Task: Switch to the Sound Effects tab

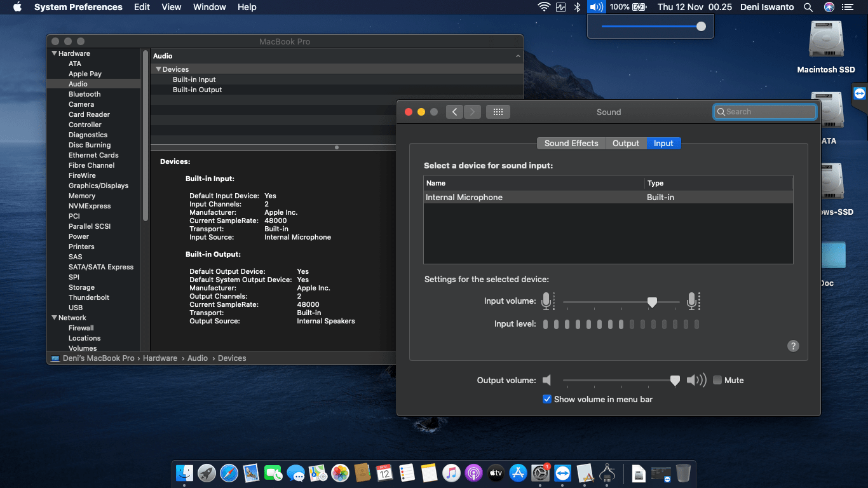Action: [x=571, y=144]
